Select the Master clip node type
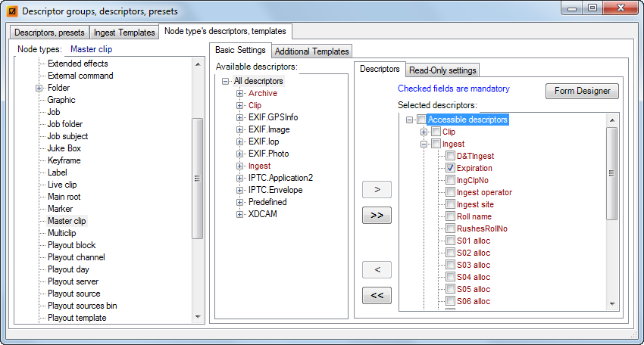Viewport: 644px width, 345px height. [67, 221]
